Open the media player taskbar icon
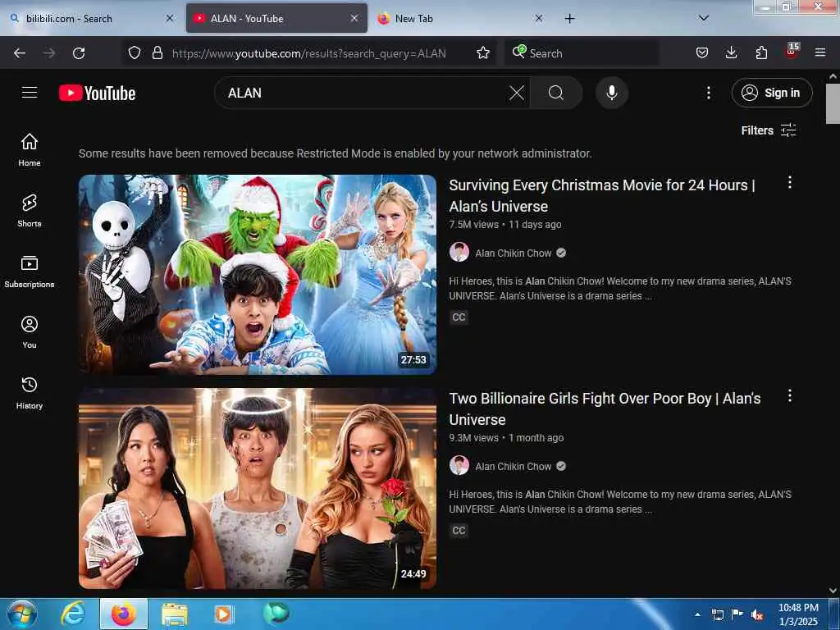The height and width of the screenshot is (630, 840). coord(223,614)
